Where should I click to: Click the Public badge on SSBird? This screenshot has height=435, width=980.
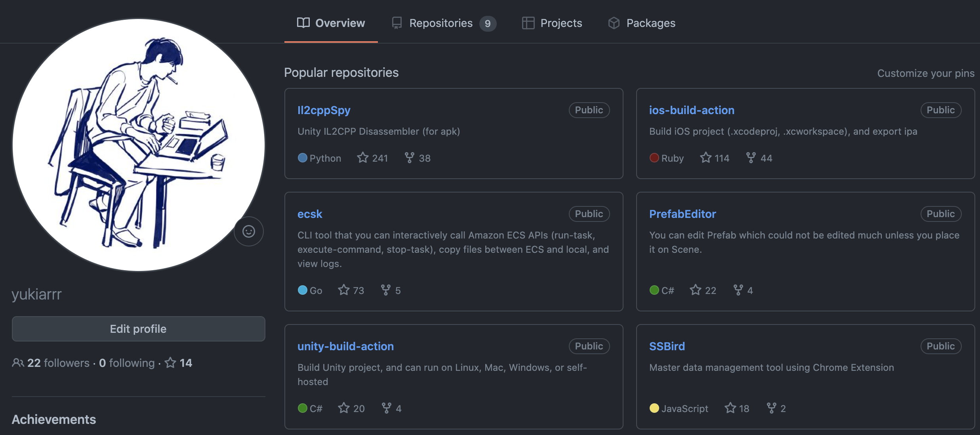pyautogui.click(x=941, y=346)
